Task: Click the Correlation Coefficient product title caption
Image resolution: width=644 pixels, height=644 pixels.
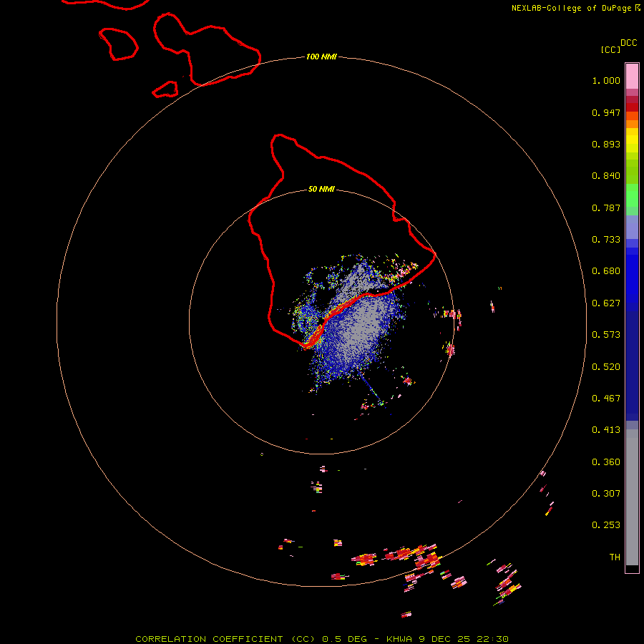Action: point(225,639)
